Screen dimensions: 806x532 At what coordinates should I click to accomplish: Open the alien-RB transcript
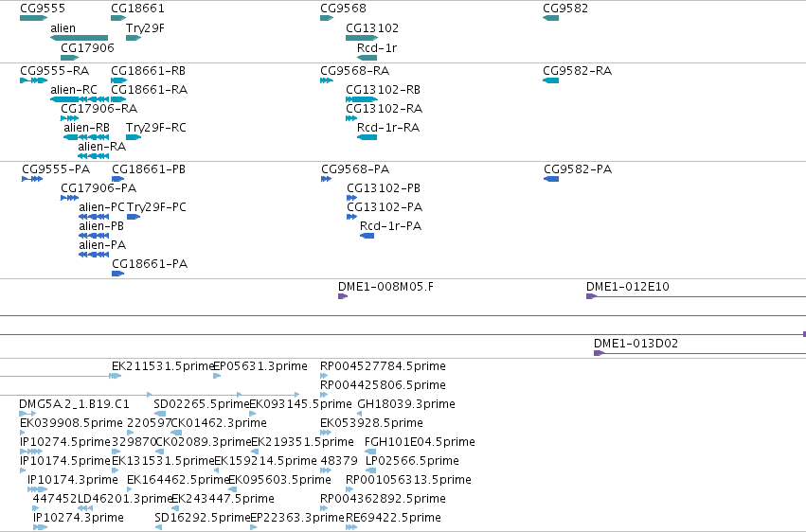86,137
